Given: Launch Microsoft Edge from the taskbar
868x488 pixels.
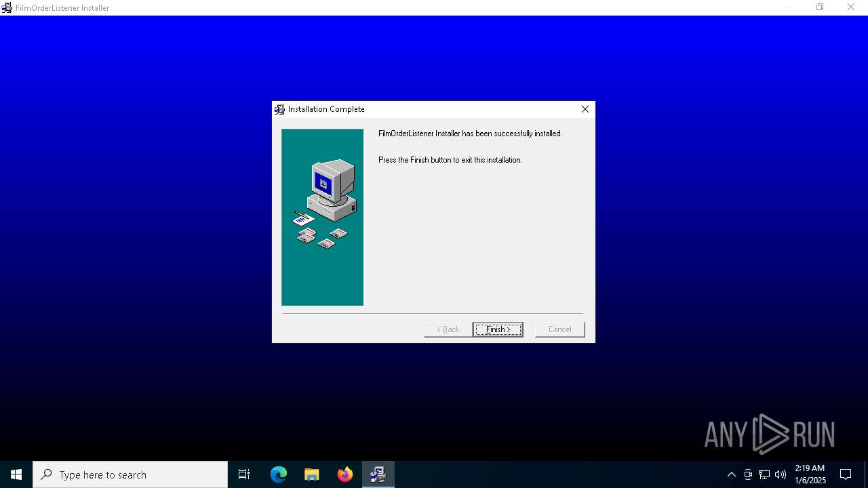Looking at the screenshot, I should tap(279, 474).
